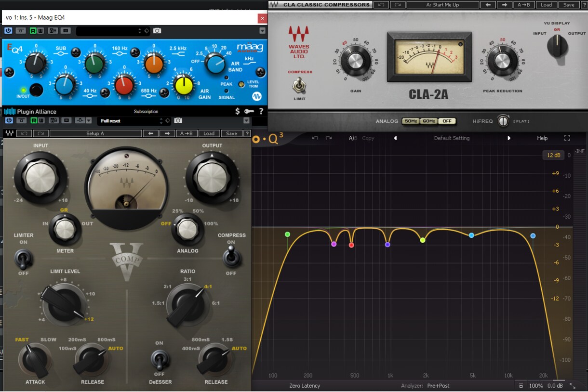Open the Plugin Alliance dollar sign store icon
Viewport: 588px width, 392px height.
point(237,111)
